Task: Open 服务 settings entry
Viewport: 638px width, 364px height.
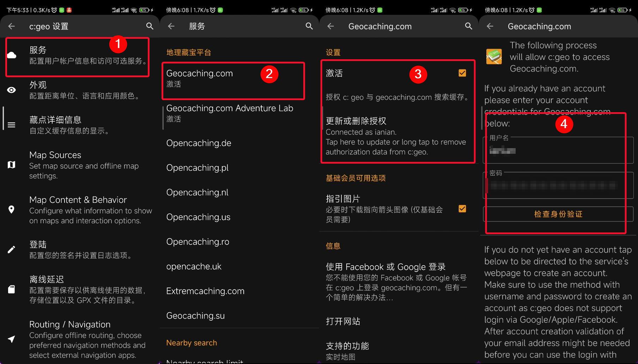Action: click(x=80, y=55)
